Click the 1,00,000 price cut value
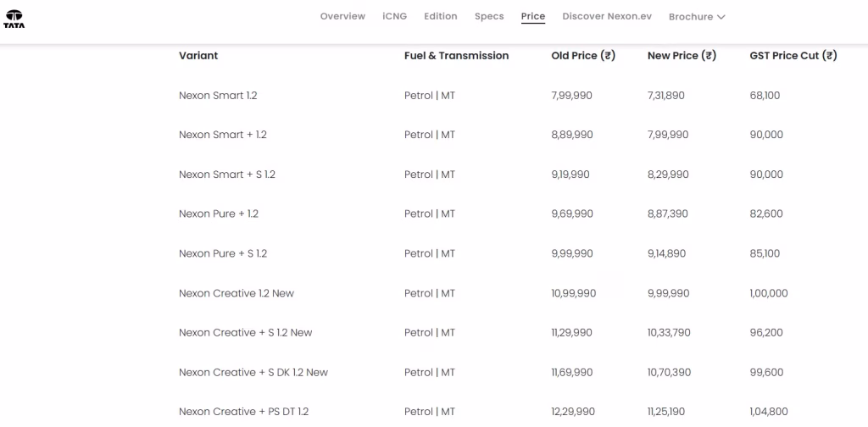The image size is (868, 427). point(769,293)
